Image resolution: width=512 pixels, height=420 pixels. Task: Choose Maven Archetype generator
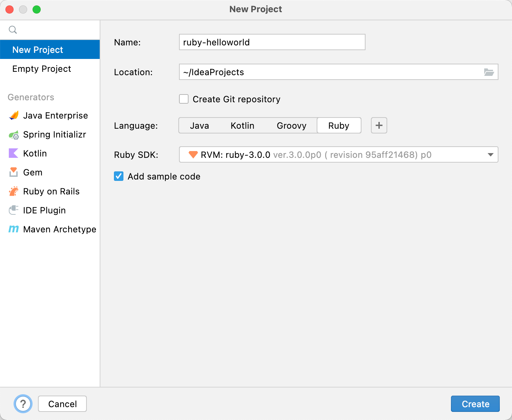pyautogui.click(x=50, y=229)
